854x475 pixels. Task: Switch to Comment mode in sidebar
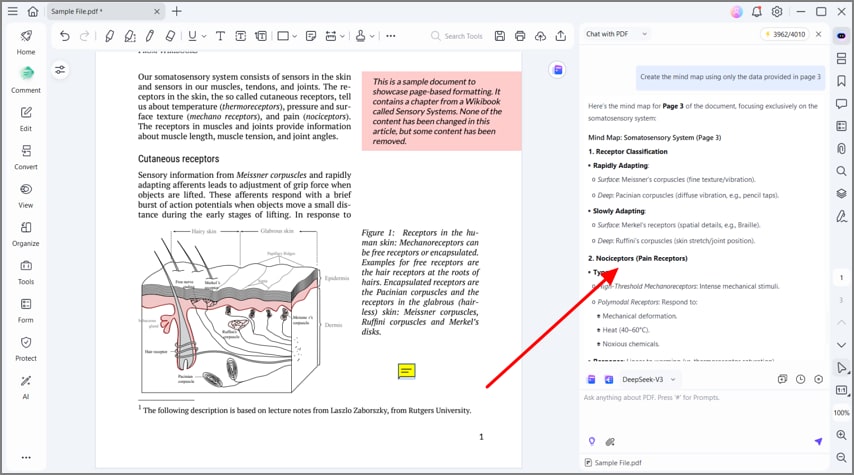[26, 80]
